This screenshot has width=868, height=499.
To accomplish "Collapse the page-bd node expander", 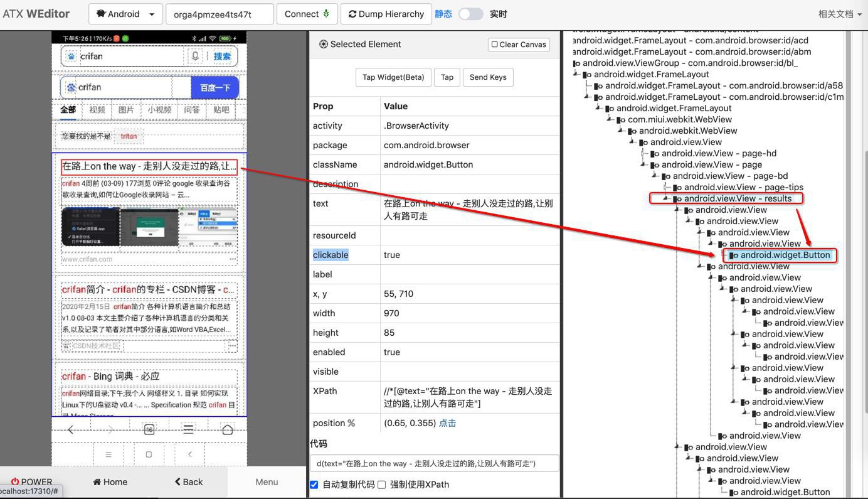I will pos(654,176).
